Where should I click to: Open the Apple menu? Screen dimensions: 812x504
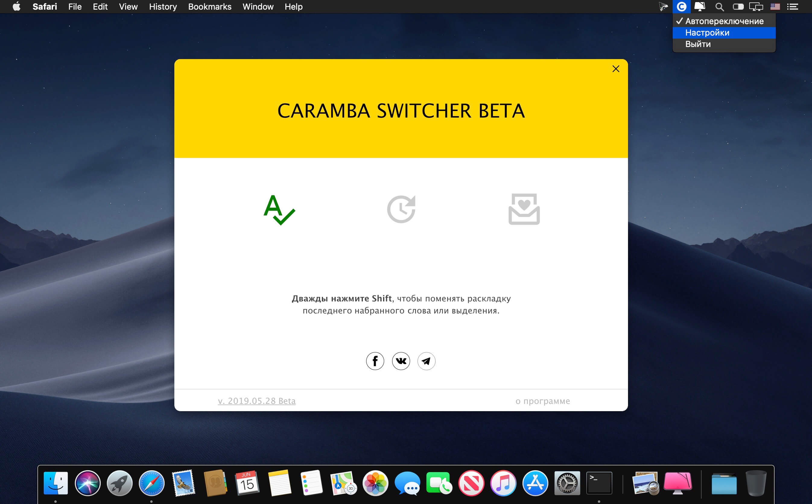point(16,7)
